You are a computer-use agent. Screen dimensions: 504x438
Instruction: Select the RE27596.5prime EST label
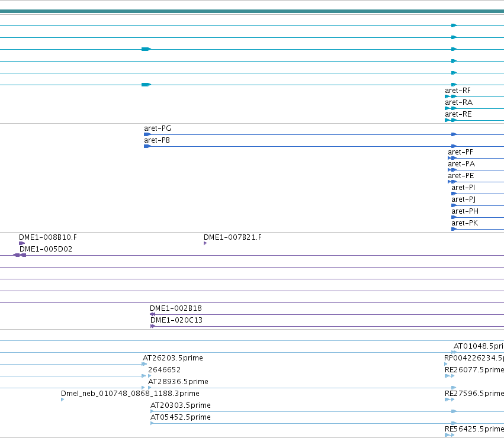pos(474,394)
